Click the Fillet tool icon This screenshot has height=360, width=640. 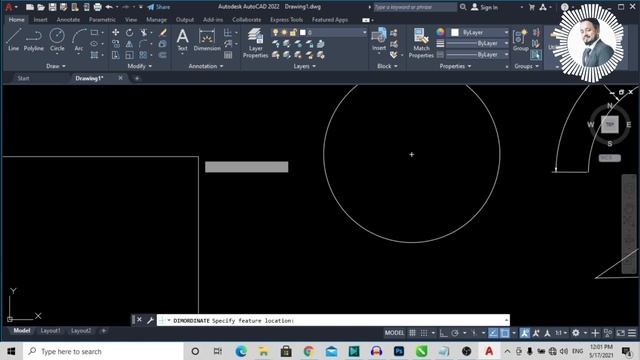point(143,44)
